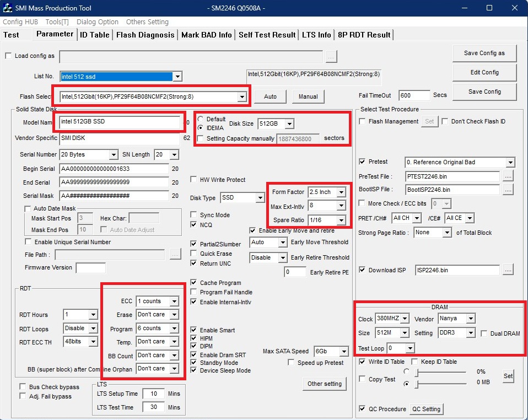Screen dimensions: 528x420
Task: Open the Form Factor dropdown
Action: [x=341, y=192]
